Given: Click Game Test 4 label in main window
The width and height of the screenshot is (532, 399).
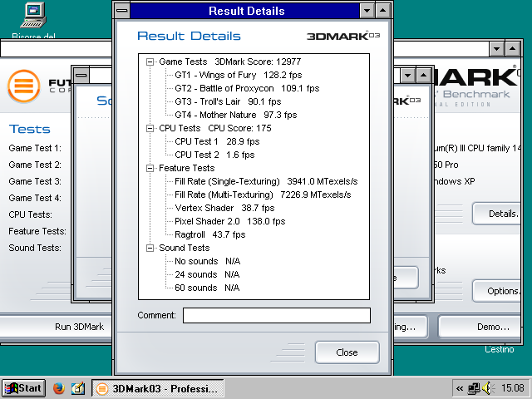Looking at the screenshot, I should (x=35, y=198).
